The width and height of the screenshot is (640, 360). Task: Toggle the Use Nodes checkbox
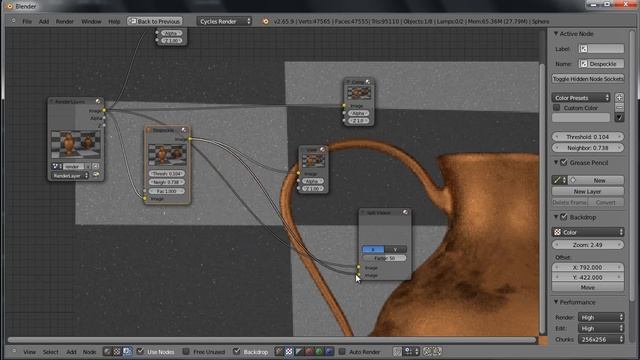tap(140, 351)
